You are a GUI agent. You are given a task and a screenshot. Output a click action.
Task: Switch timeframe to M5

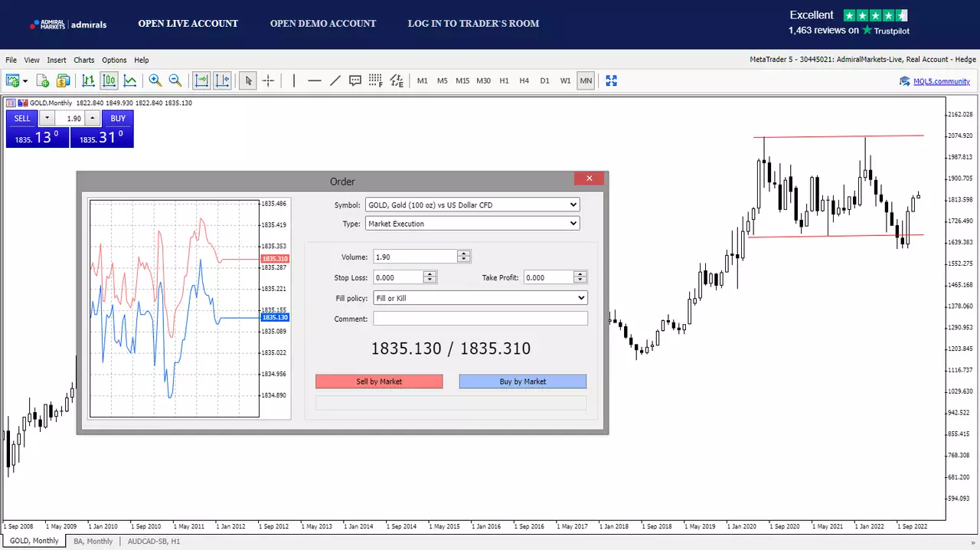pyautogui.click(x=443, y=80)
